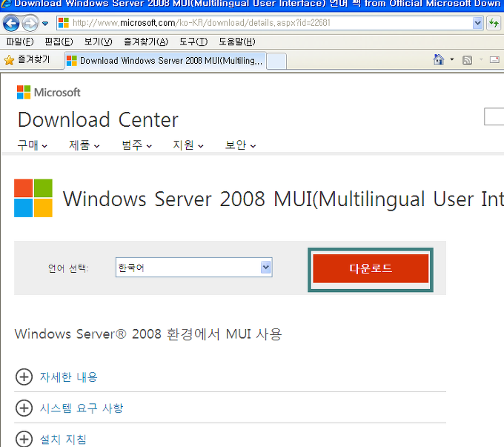Expand the 시스템 요구 사항 plus icon
Screen dimensions: 504x447
pyautogui.click(x=24, y=408)
